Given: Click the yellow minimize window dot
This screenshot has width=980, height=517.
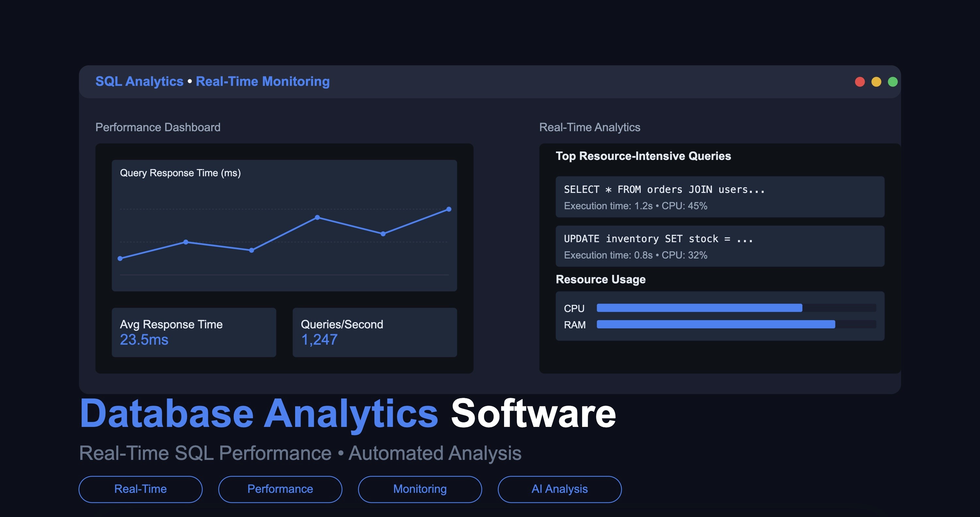Looking at the screenshot, I should point(876,82).
